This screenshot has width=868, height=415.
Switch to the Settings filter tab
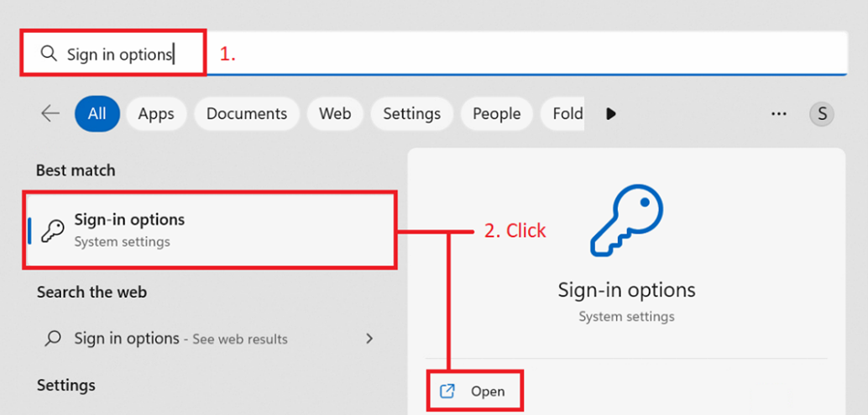pyautogui.click(x=411, y=113)
